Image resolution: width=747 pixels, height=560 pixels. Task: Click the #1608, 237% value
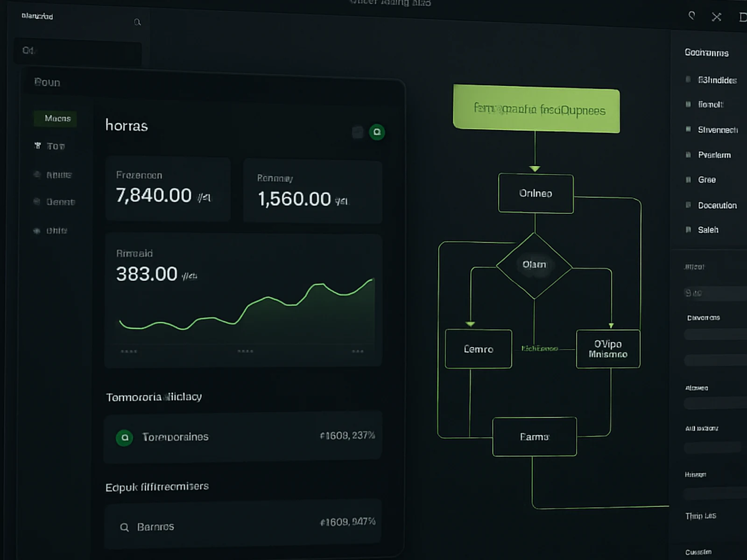[x=348, y=436]
